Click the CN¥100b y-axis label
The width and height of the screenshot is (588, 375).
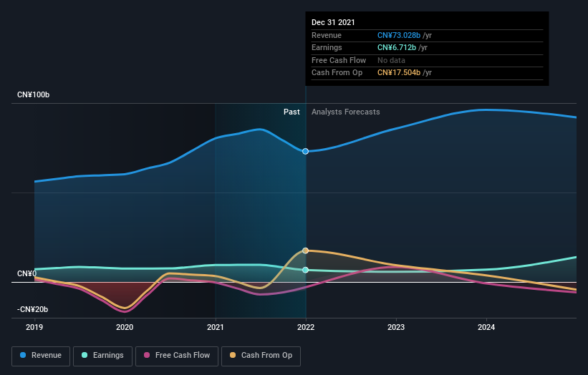click(x=34, y=94)
